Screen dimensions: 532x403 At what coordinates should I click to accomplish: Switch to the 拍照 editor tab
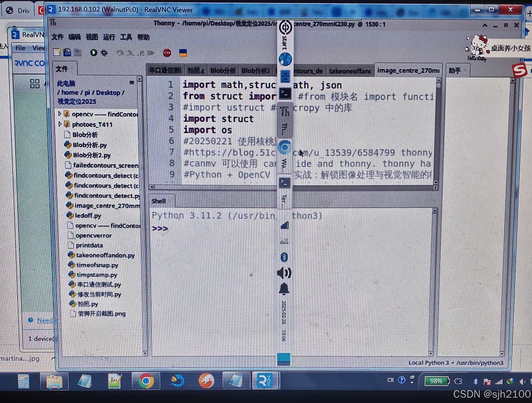(195, 71)
